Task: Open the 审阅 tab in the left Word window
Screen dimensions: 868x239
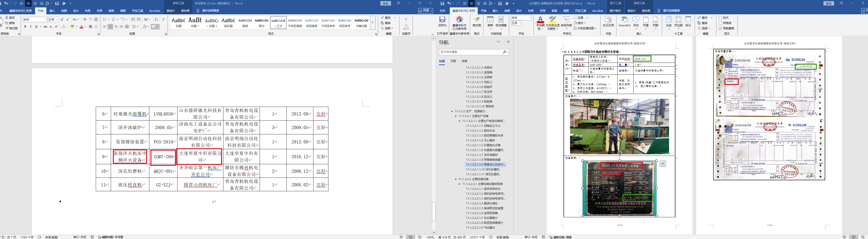Action: 111,11
